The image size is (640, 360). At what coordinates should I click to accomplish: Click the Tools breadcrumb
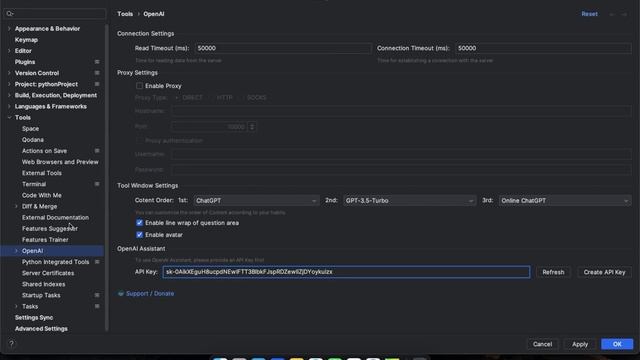(125, 14)
